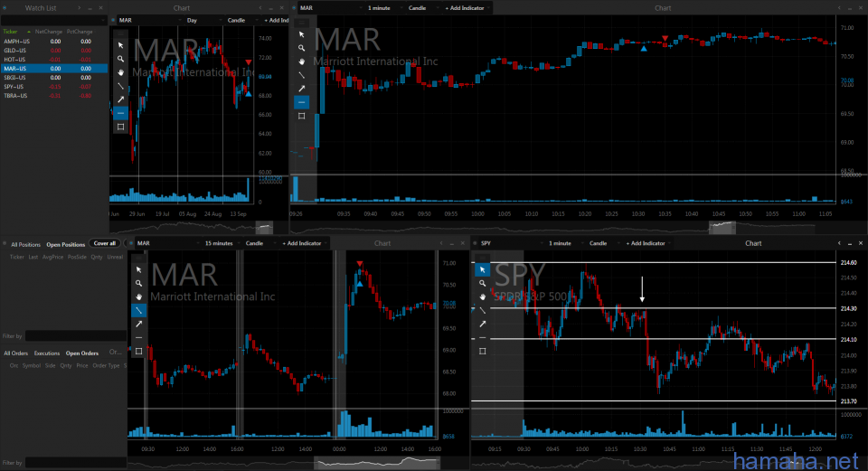Screen dimensions: 868x471
Task: Click the orders Filter by input field
Action: pos(76,463)
